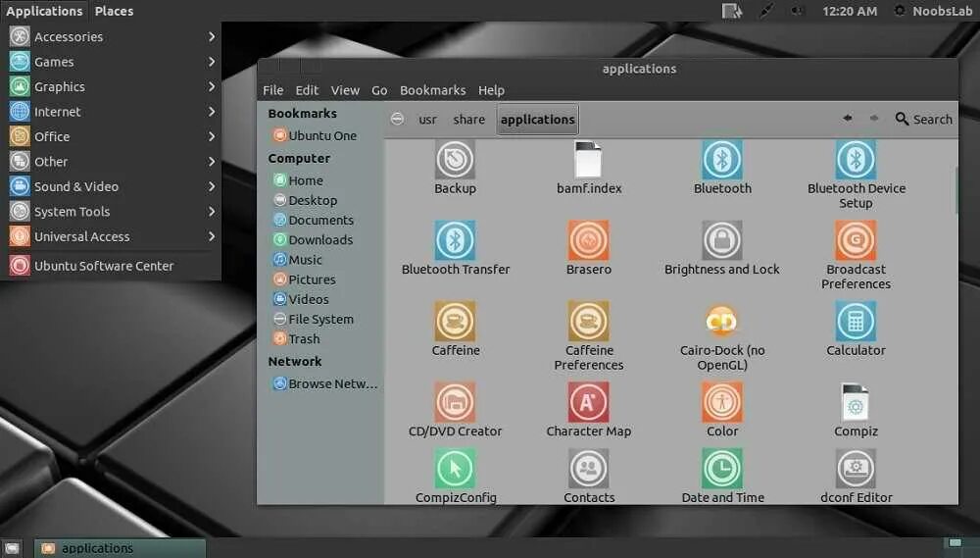Viewport: 980px width, 558px height.
Task: Expand the Accessories submenu
Action: [x=113, y=37]
